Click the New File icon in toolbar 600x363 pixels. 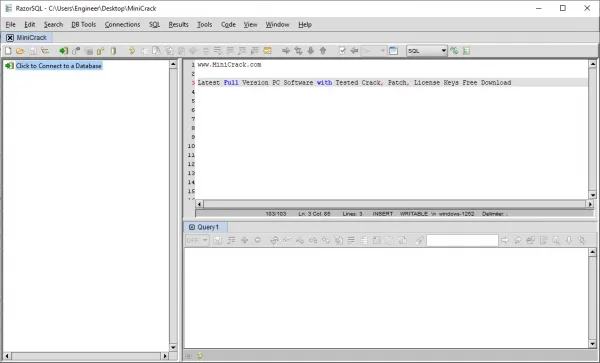(8, 51)
